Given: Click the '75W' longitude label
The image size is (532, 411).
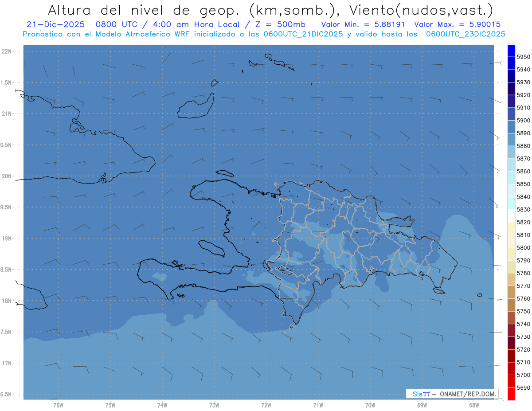Looking at the screenshot, I should click(x=110, y=405).
